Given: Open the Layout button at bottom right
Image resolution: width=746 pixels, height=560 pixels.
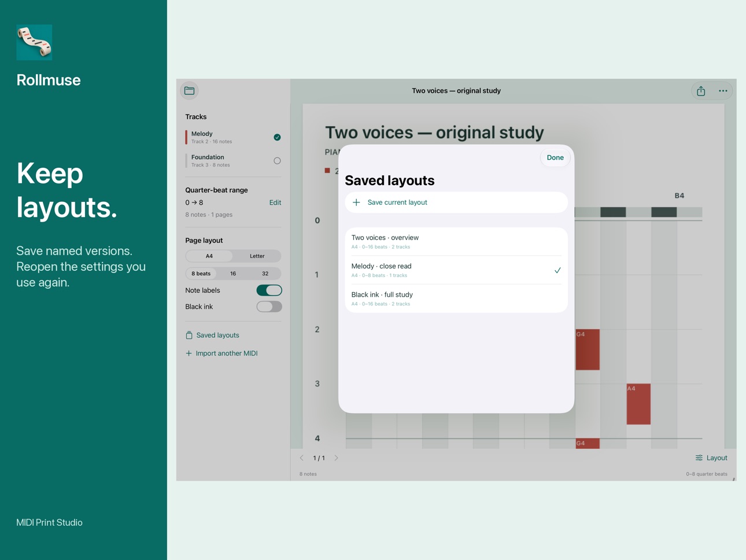Looking at the screenshot, I should 711,458.
